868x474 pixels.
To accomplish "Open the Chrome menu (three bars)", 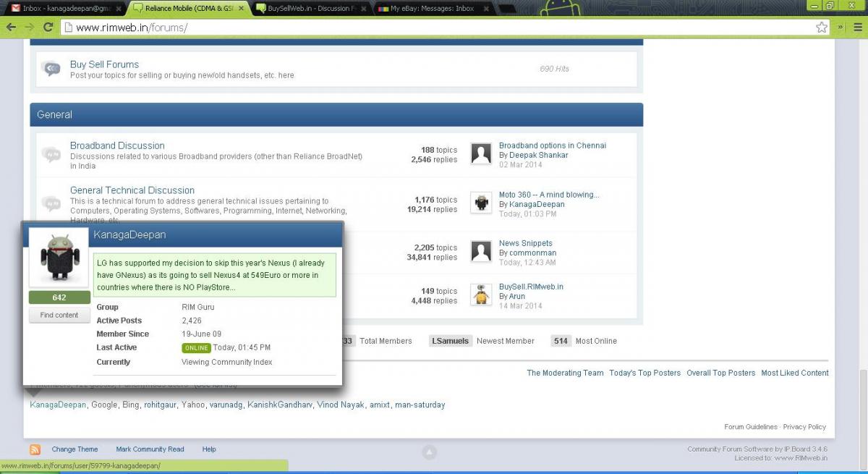I will point(857,27).
